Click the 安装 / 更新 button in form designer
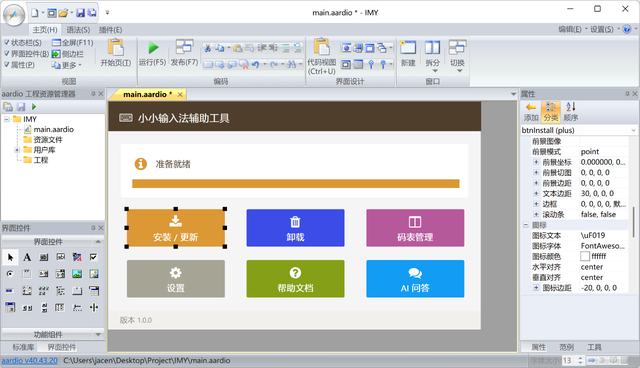 [x=176, y=228]
